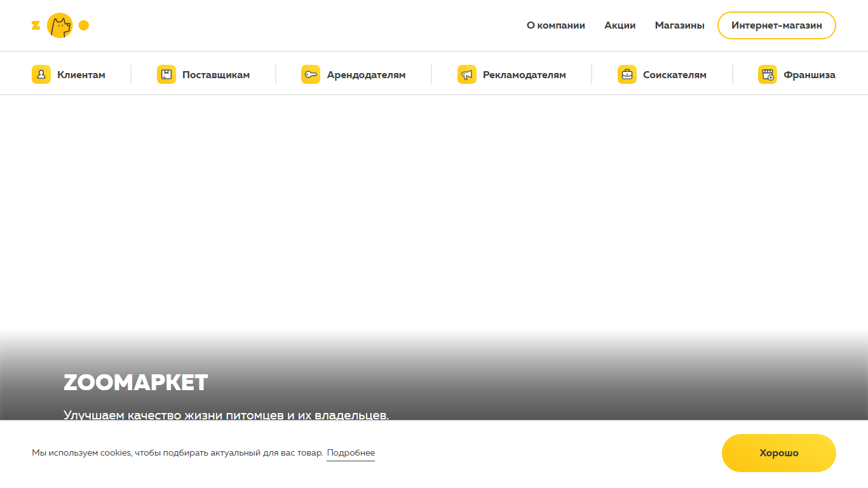Screen dimensions: 868x488
Task: Click the megaphone icon beside Рекламодателям
Action: [467, 74]
